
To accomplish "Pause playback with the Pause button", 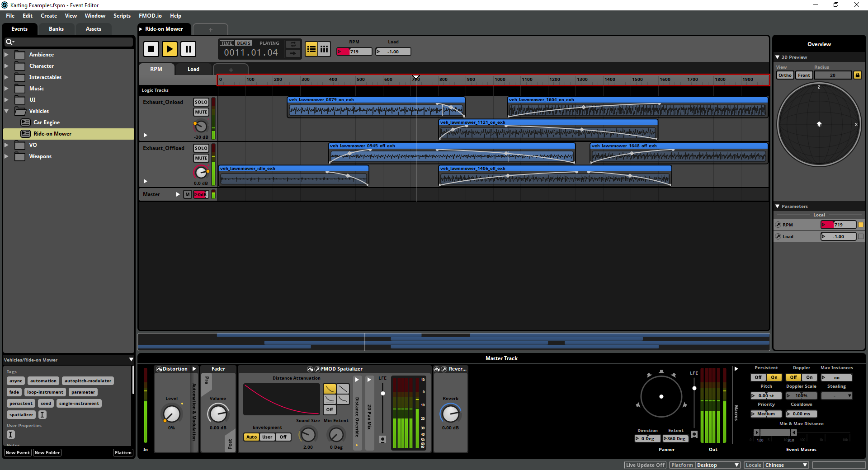I will coord(188,49).
